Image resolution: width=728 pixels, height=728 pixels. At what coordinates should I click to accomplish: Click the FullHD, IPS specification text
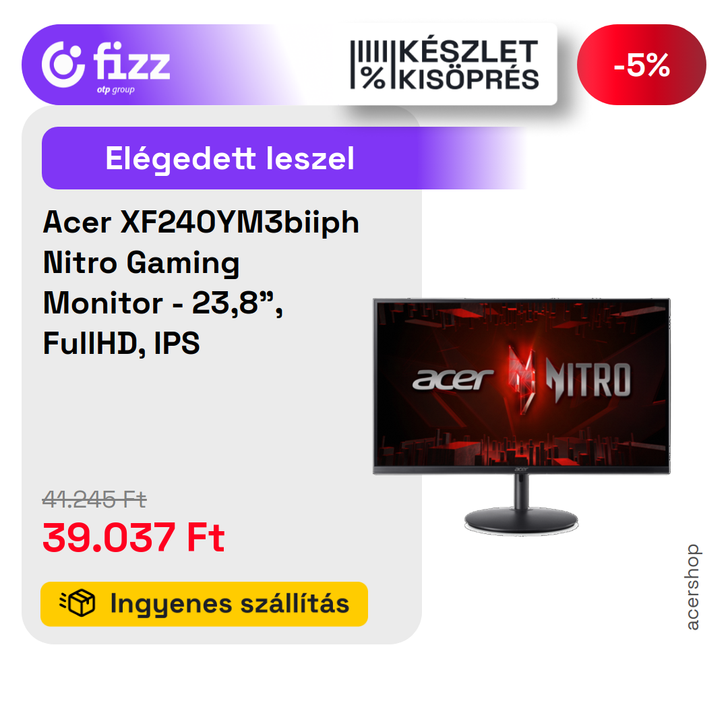[121, 343]
